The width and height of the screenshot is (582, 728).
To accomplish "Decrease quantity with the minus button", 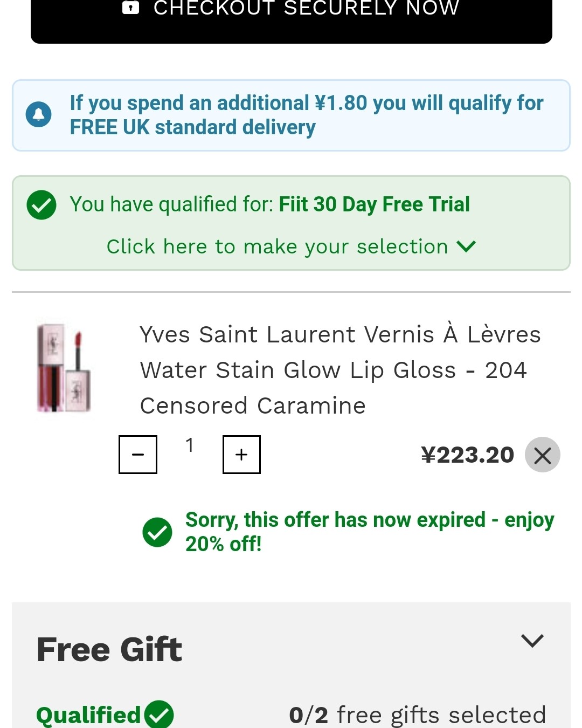I will [138, 455].
